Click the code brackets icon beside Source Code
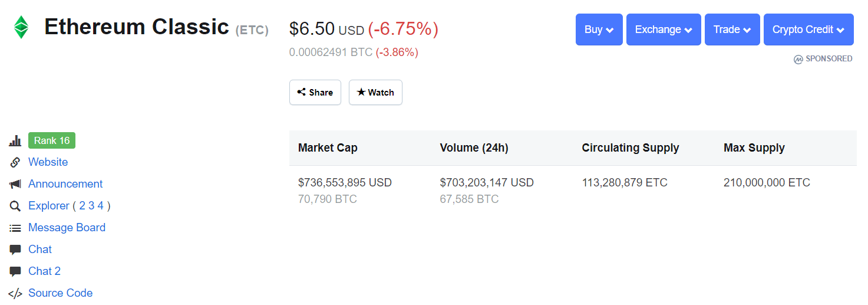868x305 pixels. [x=15, y=293]
